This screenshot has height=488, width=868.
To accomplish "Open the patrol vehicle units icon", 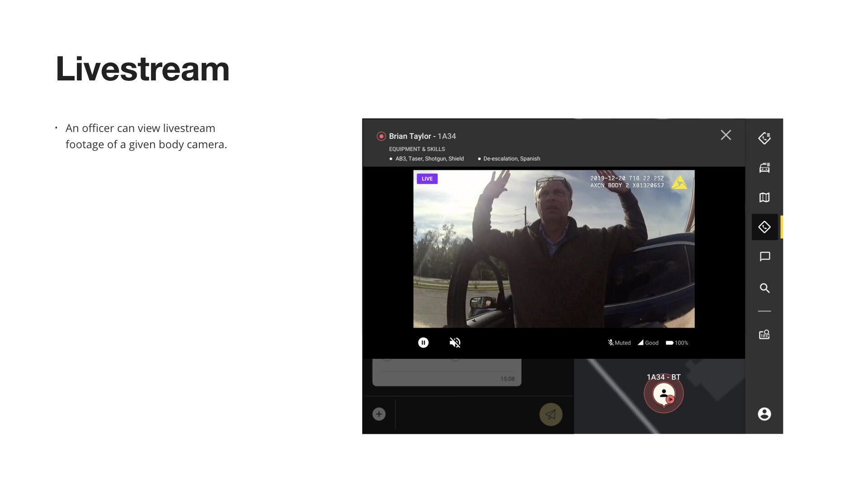I will [764, 168].
